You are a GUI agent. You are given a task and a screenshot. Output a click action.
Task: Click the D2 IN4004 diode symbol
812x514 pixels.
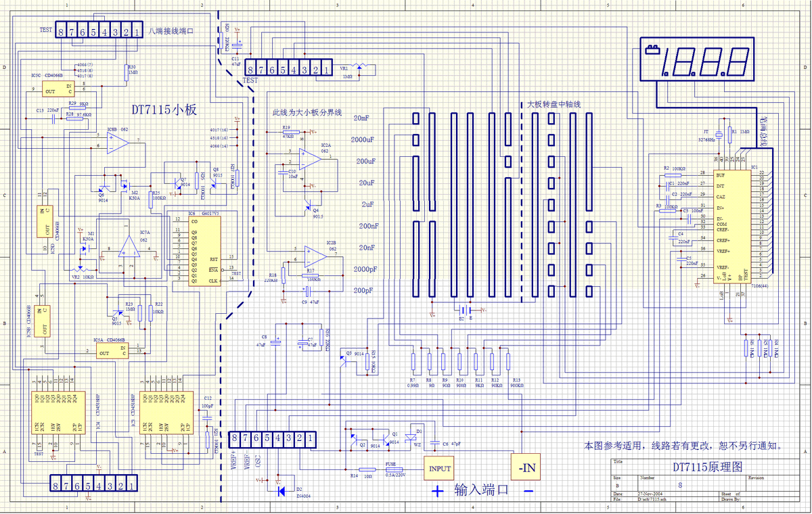[282, 492]
